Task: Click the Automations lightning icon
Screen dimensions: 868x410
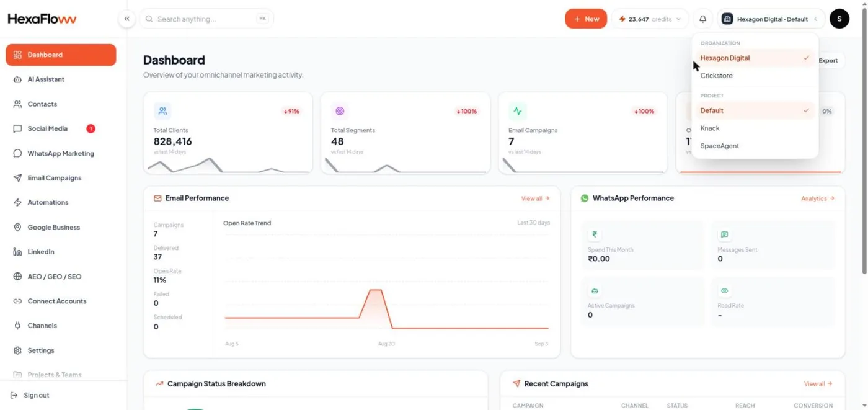Action: (17, 202)
